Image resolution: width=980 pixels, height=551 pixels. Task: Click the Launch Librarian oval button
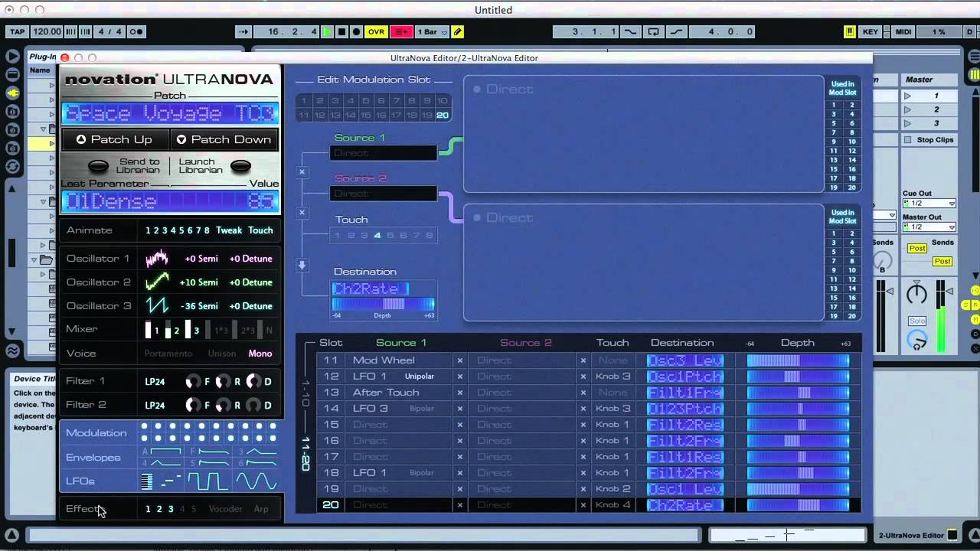240,166
